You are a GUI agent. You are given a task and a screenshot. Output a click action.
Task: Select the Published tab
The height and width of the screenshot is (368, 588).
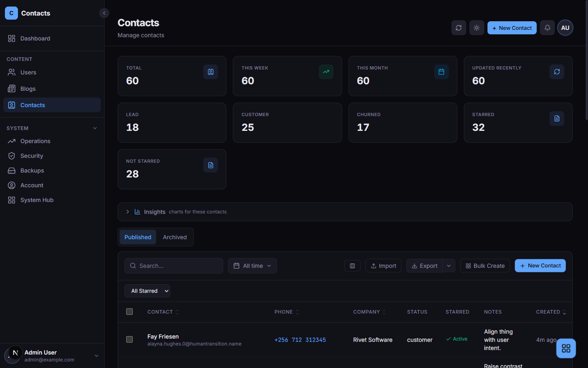(138, 237)
